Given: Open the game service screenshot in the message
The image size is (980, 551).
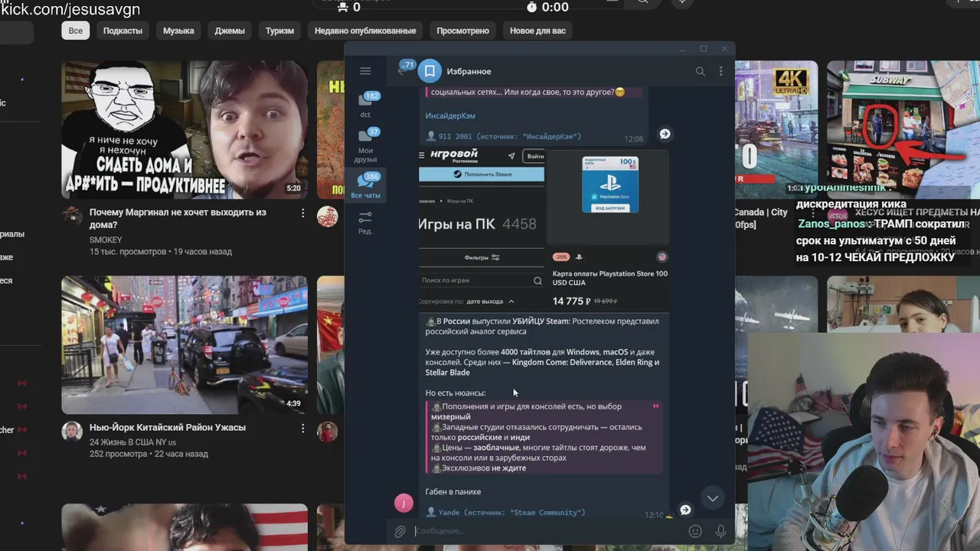Looking at the screenshot, I should [x=482, y=230].
